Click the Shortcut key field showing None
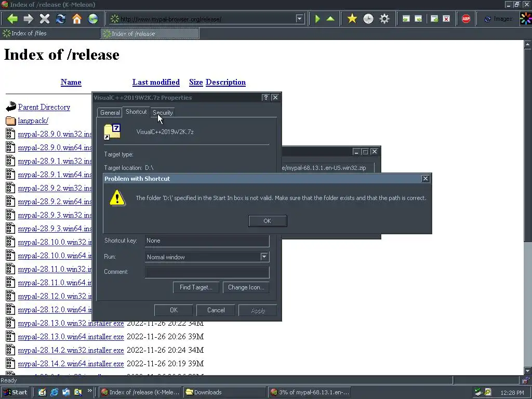 pyautogui.click(x=207, y=241)
